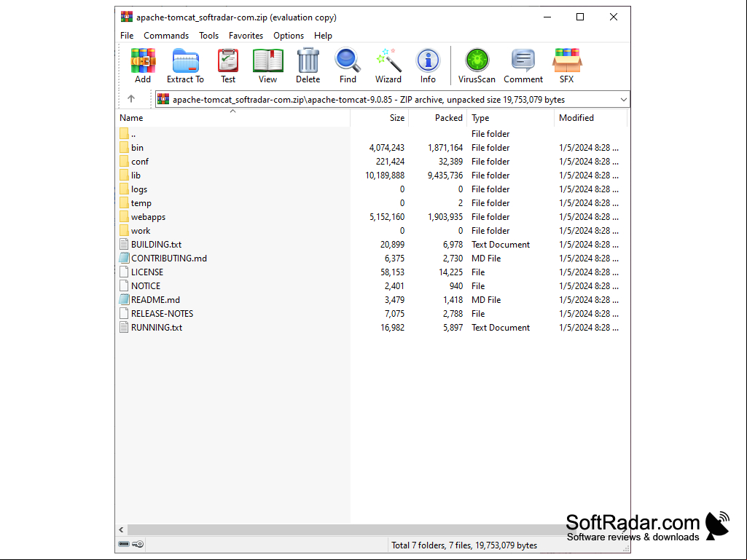
Task: Click the CONTRIBUTING.md size value 6,375
Action: click(394, 258)
